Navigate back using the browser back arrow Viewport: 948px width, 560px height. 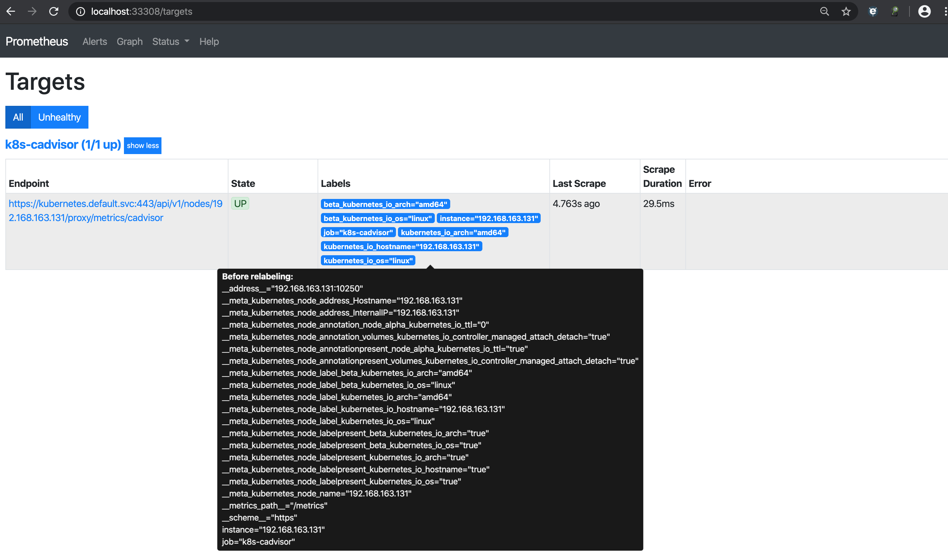[x=11, y=11]
